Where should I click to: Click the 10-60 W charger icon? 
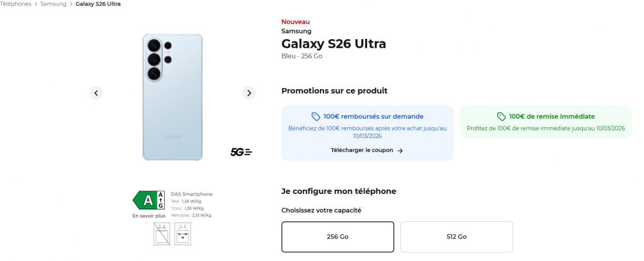click(182, 234)
